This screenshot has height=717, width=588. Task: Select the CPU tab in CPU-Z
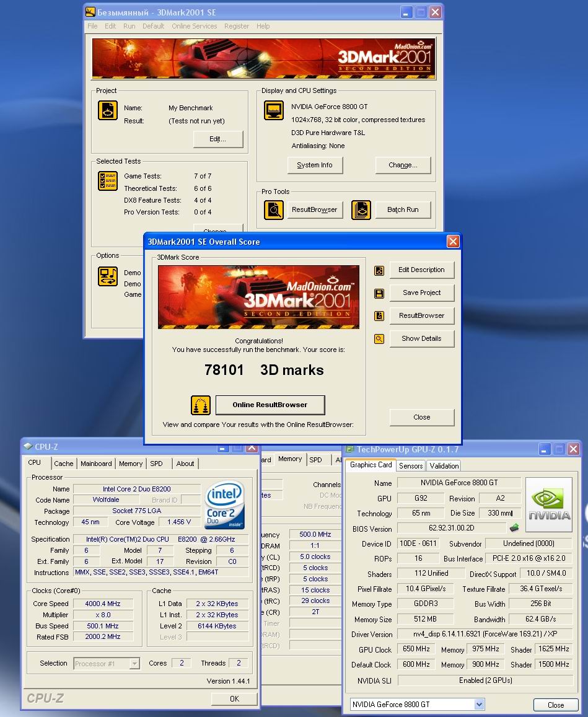(x=34, y=462)
